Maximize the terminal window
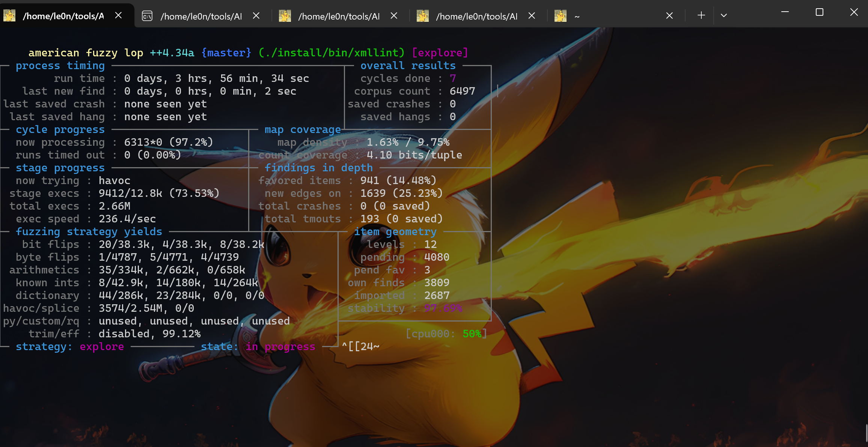Viewport: 868px width, 447px height. [x=820, y=12]
